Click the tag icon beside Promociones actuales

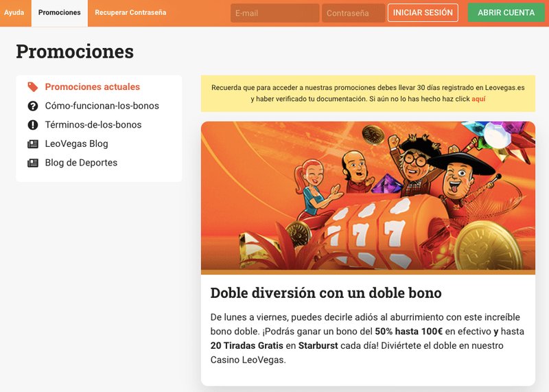(x=32, y=87)
